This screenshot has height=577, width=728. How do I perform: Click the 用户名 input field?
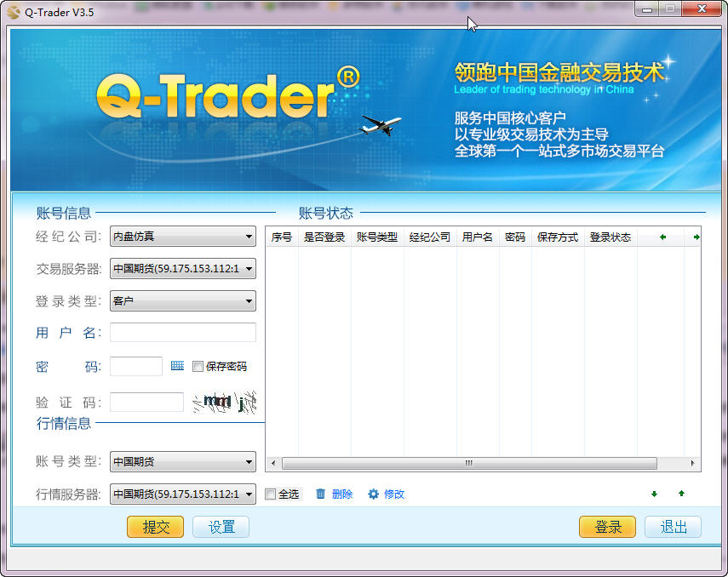click(183, 333)
